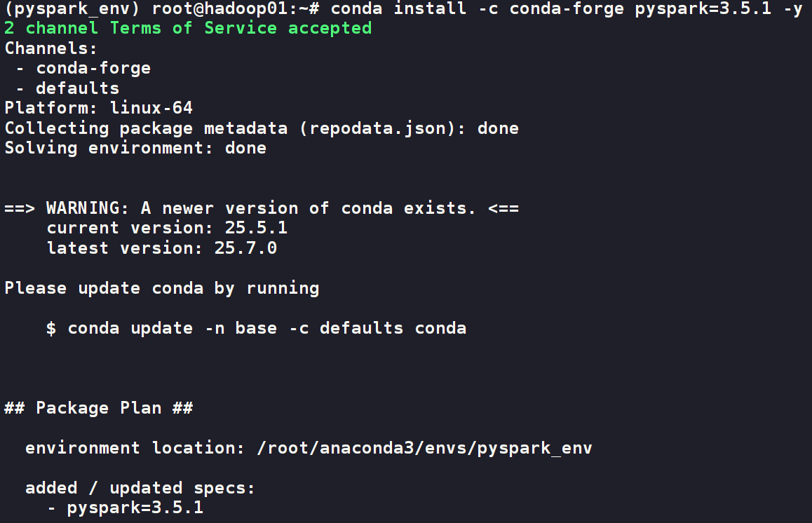Click the (pyspark_env) prompt prefix
The image size is (812, 523).
(x=72, y=9)
